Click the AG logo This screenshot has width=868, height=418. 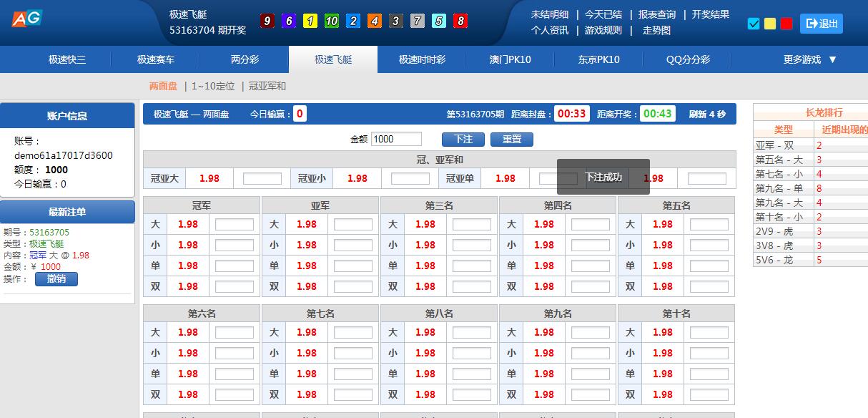click(x=27, y=18)
